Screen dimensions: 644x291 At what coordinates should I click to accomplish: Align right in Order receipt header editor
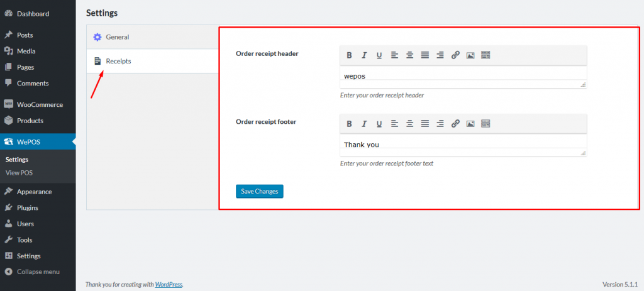tap(440, 55)
